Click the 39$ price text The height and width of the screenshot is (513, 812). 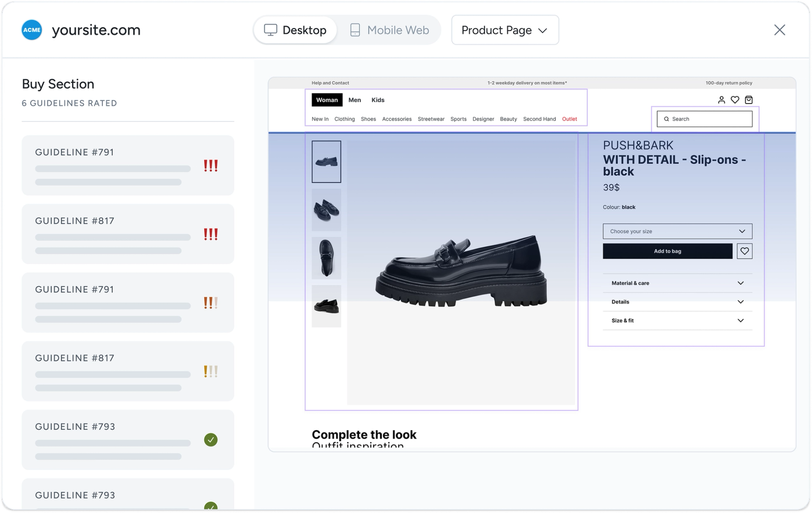[611, 187]
